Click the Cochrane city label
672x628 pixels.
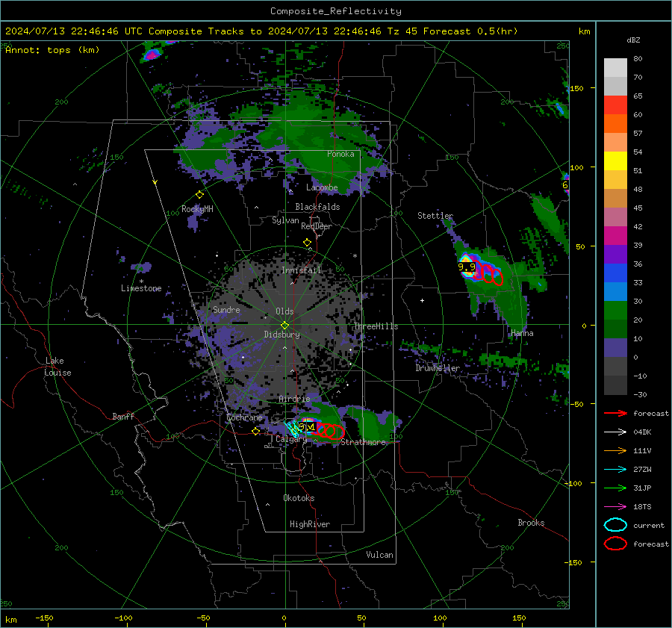point(244,417)
